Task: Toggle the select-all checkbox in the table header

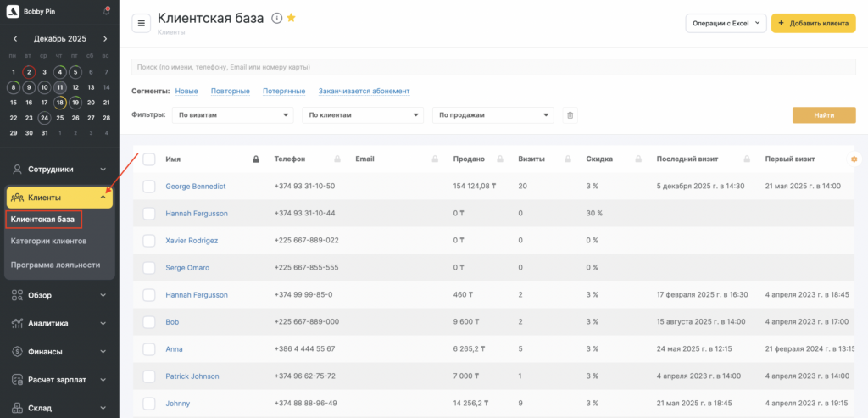Action: 149,159
